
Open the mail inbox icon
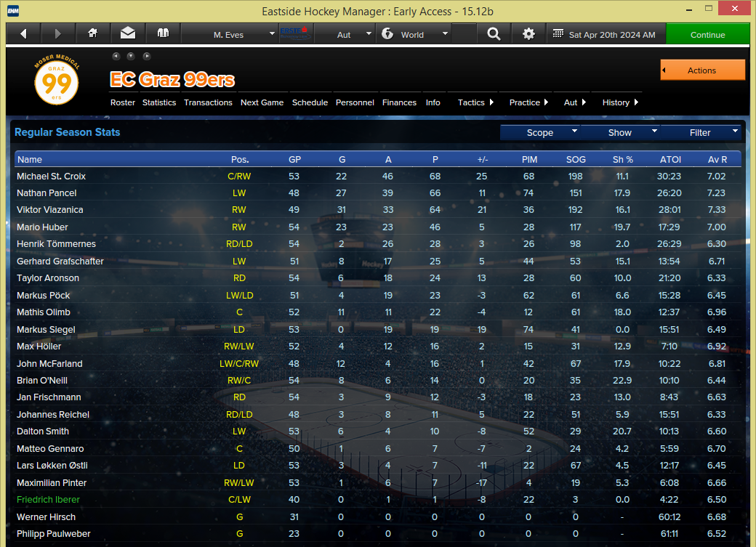click(128, 33)
